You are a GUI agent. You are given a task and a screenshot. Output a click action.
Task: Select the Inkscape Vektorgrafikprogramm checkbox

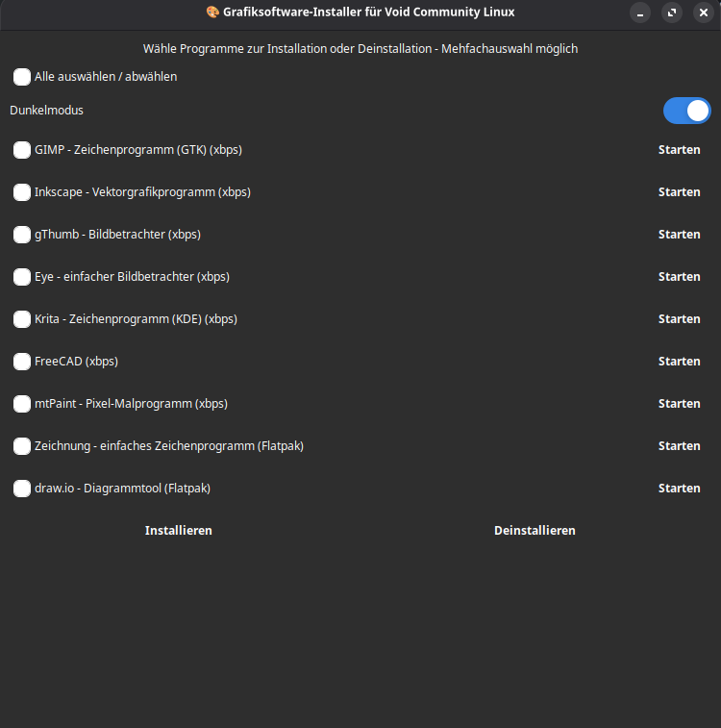pyautogui.click(x=22, y=192)
